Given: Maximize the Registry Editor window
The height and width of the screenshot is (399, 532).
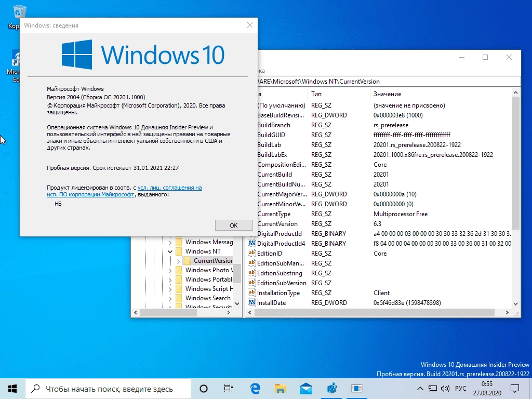Looking at the screenshot, I should (x=485, y=57).
